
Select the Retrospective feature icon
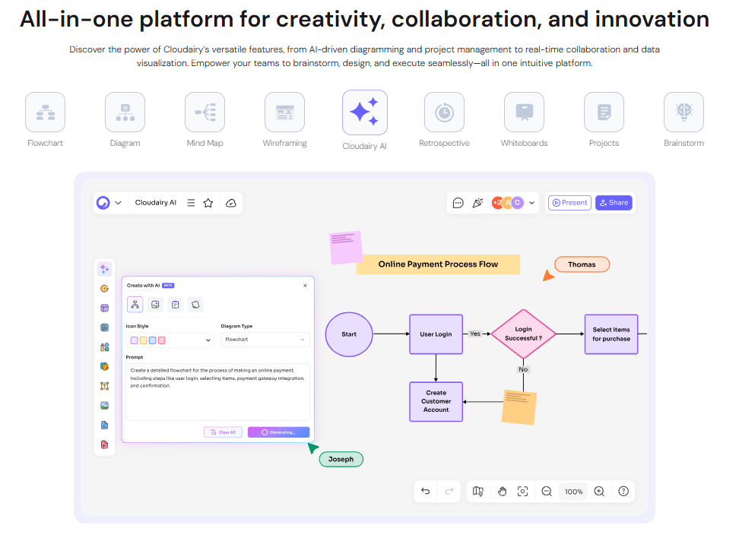click(x=445, y=112)
